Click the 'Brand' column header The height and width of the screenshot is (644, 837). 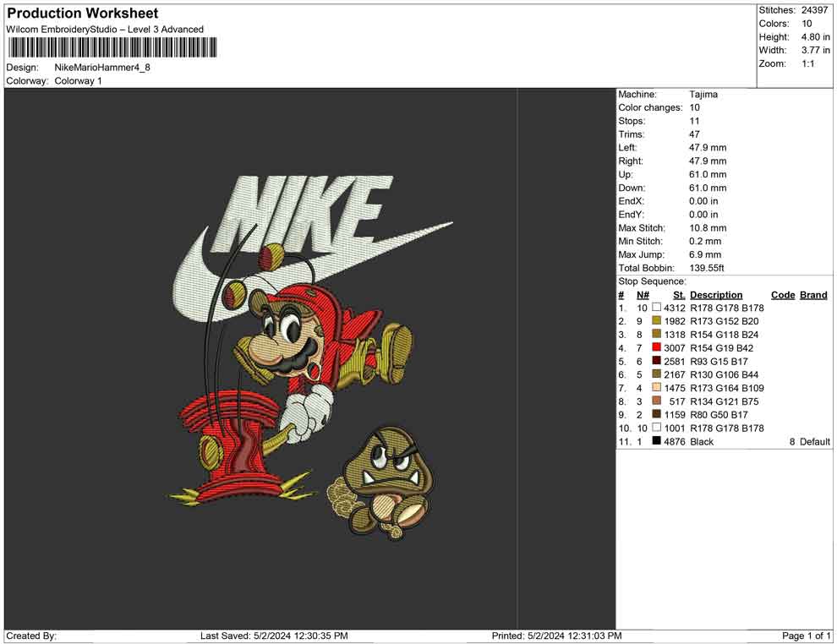(x=813, y=295)
